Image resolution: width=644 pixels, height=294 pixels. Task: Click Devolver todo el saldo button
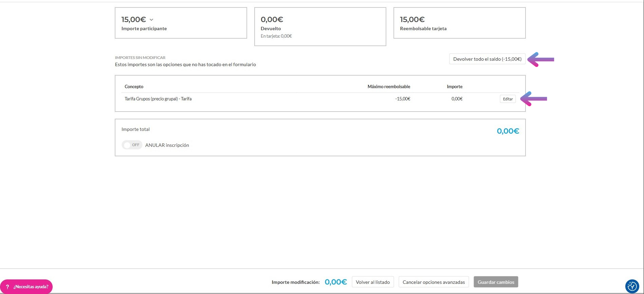tap(487, 59)
